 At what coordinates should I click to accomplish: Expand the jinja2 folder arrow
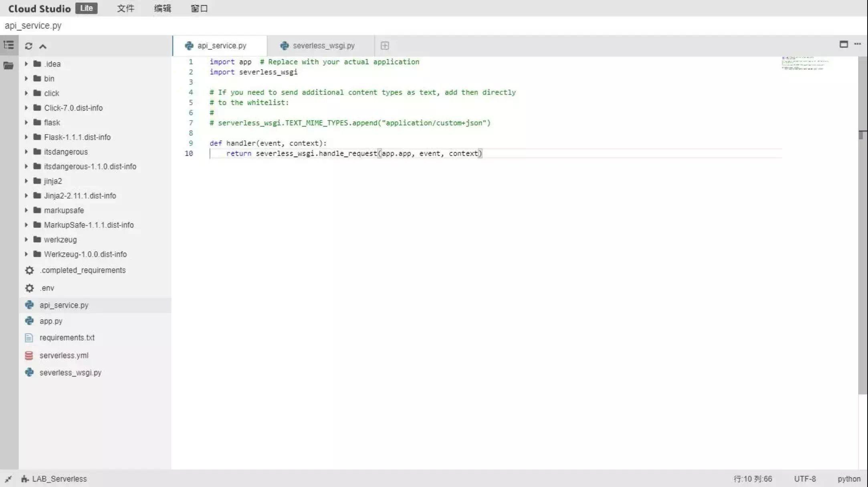tap(26, 181)
